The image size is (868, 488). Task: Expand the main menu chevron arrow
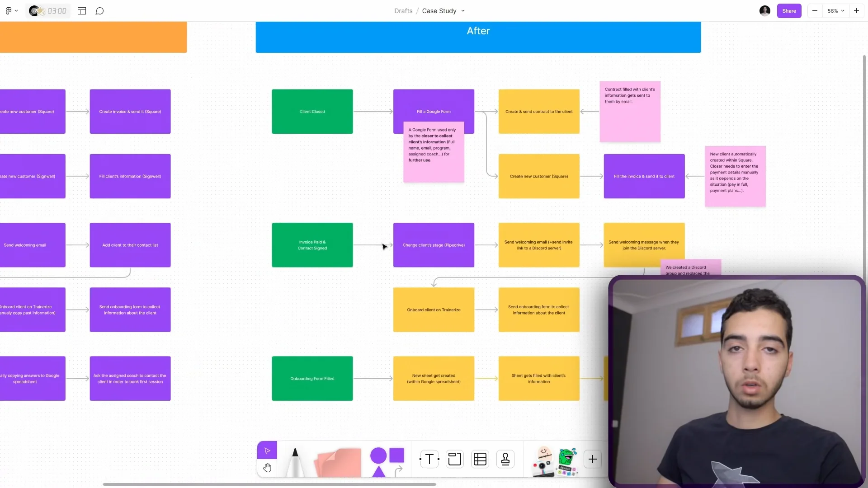16,11
